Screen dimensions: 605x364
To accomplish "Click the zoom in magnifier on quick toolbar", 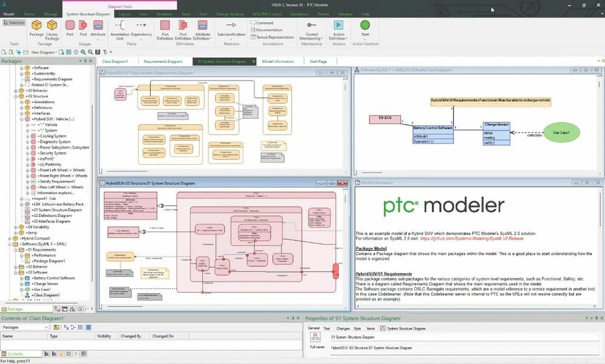I will [x=83, y=52].
